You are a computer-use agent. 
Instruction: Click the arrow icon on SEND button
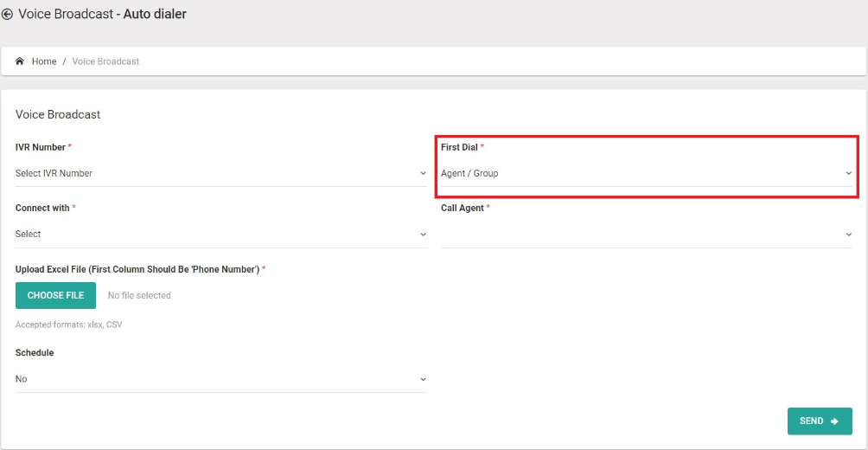[835, 421]
